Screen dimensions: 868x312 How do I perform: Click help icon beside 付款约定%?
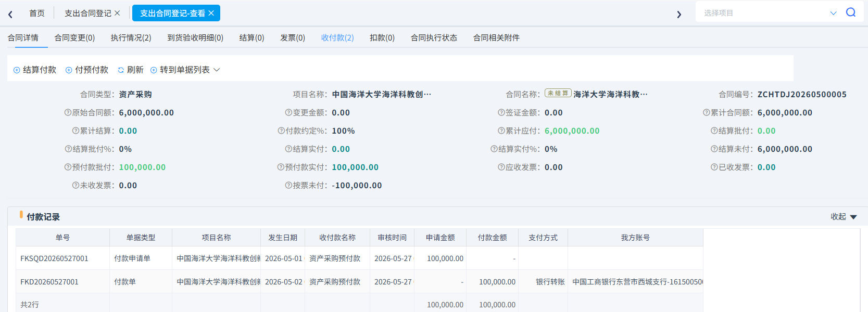coord(281,131)
